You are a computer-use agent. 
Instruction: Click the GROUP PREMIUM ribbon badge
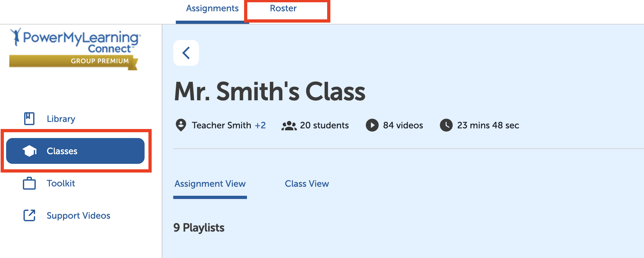[x=74, y=62]
